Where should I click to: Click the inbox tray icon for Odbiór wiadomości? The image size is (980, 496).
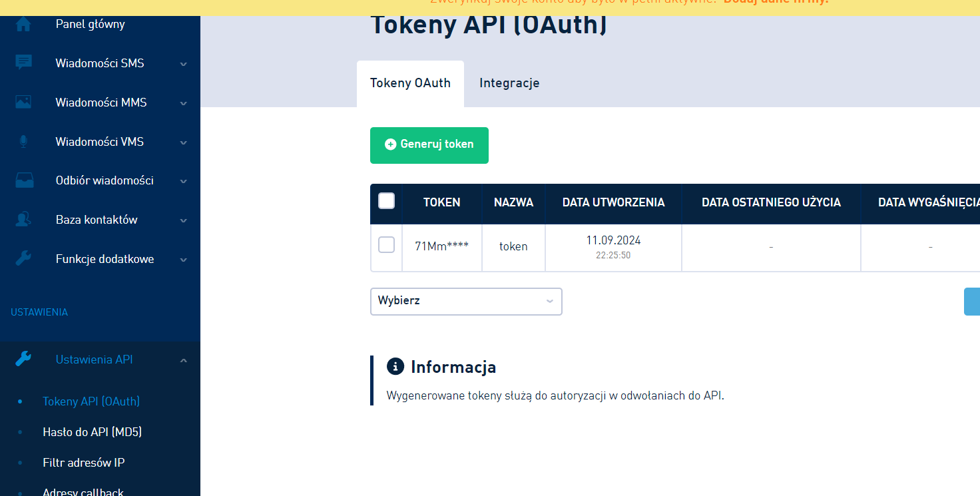coord(23,180)
